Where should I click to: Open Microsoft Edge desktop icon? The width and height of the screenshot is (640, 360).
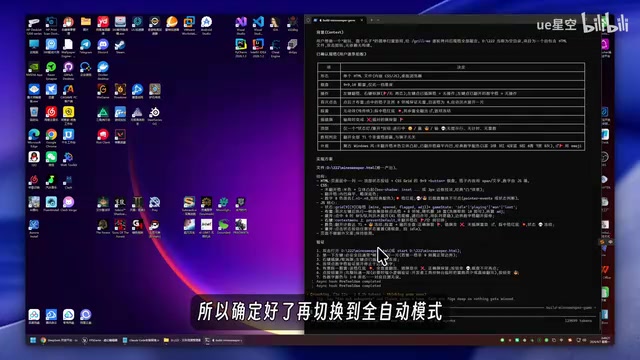click(34, 138)
